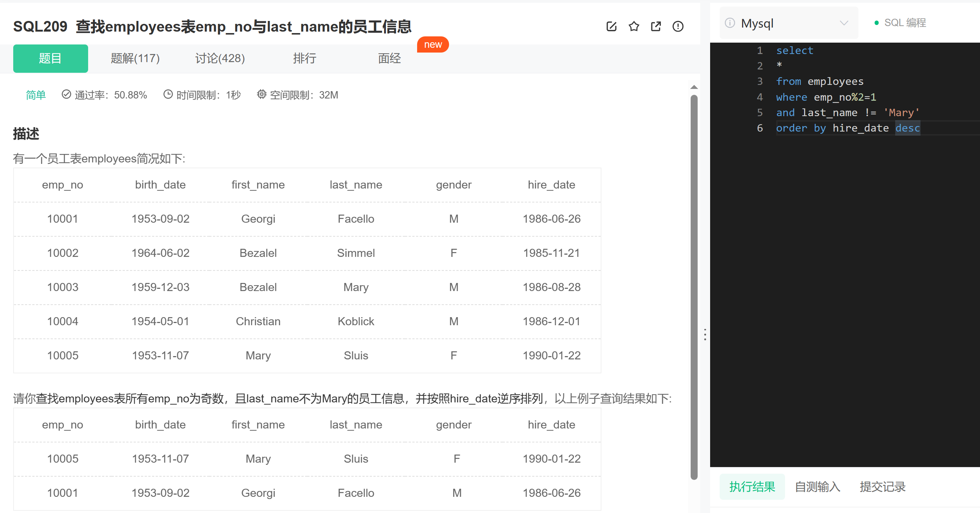The width and height of the screenshot is (980, 513).
Task: Open the Mysql language dropdown
Action: [x=788, y=23]
